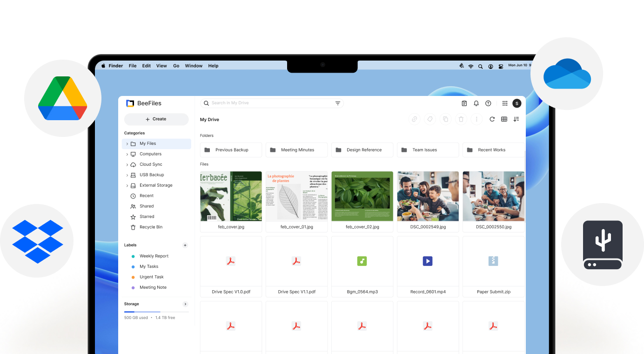The height and width of the screenshot is (354, 644).
Task: Switch to grid view using the table icon
Action: click(504, 119)
